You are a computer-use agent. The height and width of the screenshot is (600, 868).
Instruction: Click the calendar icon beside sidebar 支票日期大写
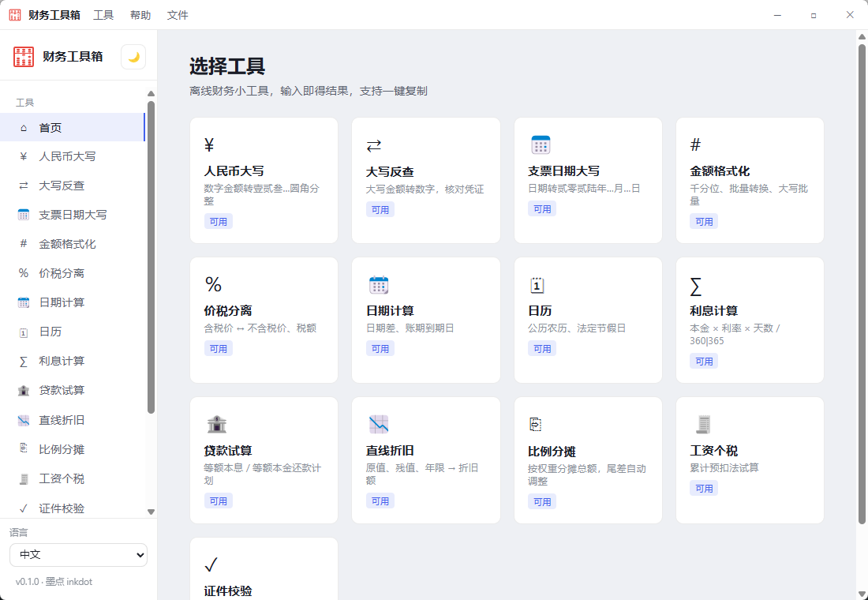click(x=23, y=215)
